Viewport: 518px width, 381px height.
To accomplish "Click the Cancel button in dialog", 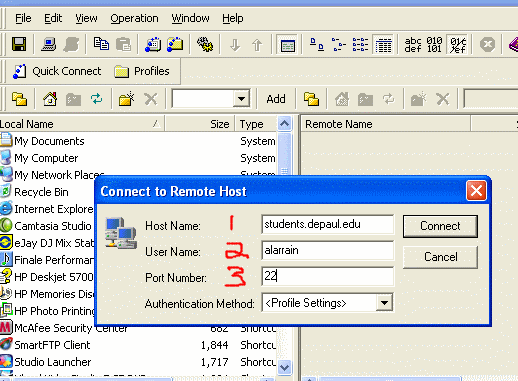I will tap(440, 257).
